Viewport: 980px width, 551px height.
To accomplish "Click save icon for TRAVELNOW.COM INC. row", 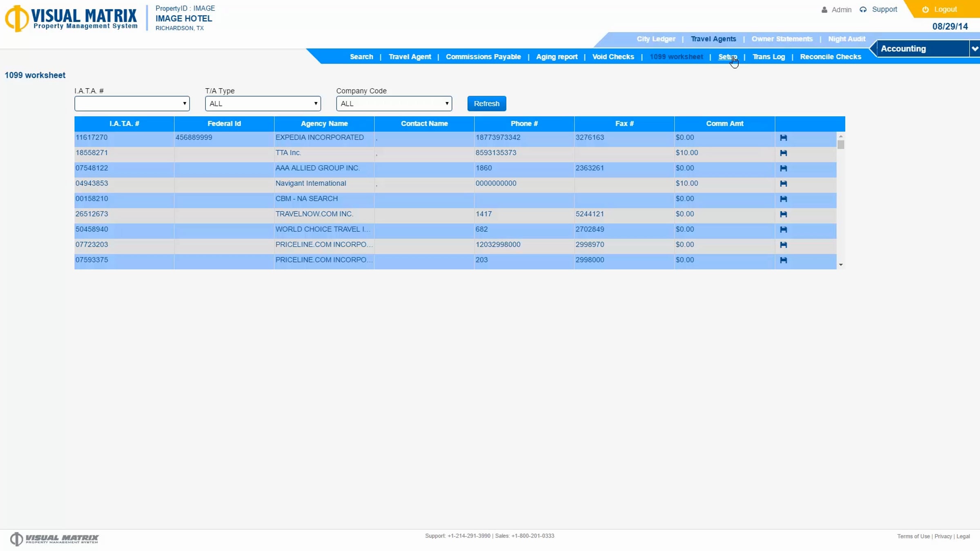I will [783, 214].
